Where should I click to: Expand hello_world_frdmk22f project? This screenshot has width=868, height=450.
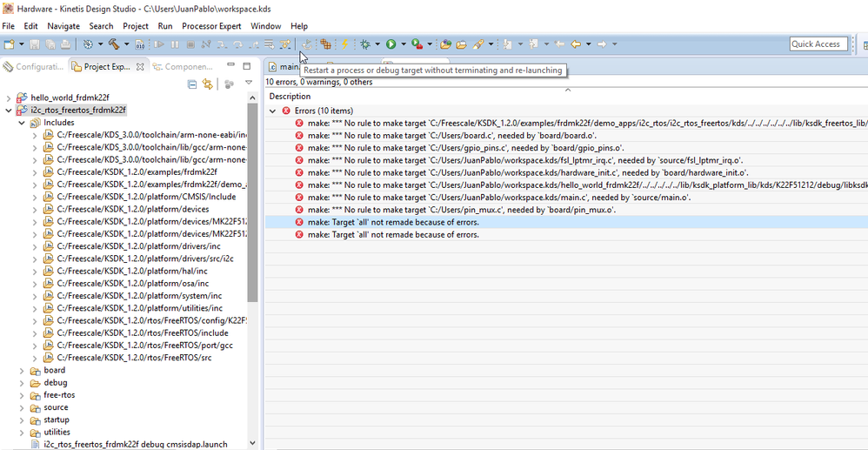point(8,98)
